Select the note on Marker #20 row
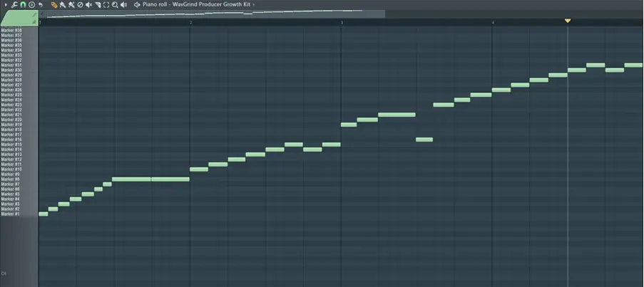644x287 pixels. (367, 120)
